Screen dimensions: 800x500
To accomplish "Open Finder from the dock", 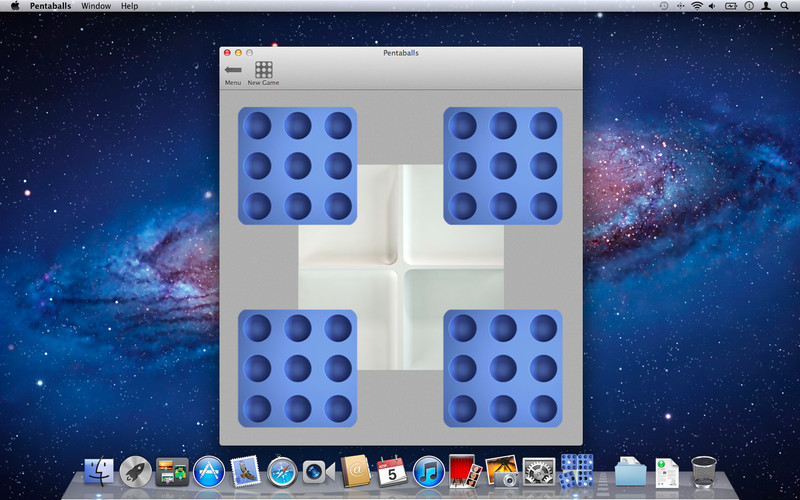I will click(x=99, y=471).
